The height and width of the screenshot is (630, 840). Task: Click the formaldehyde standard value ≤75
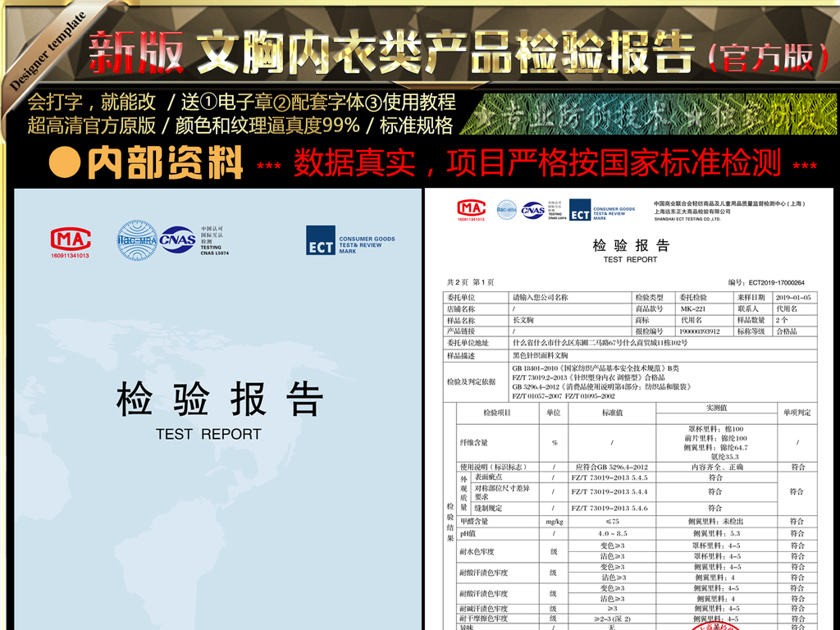(612, 521)
